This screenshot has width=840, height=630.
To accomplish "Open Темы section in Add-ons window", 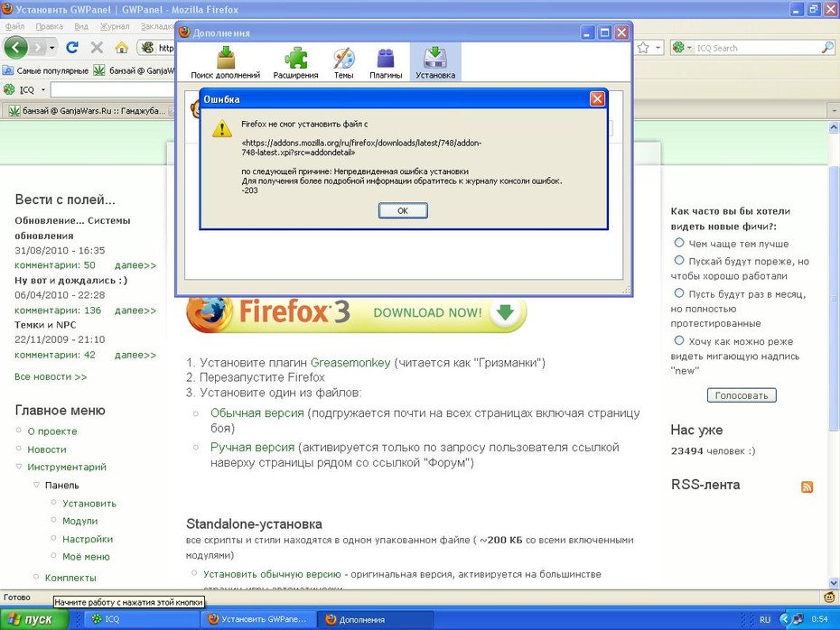I will 343,62.
